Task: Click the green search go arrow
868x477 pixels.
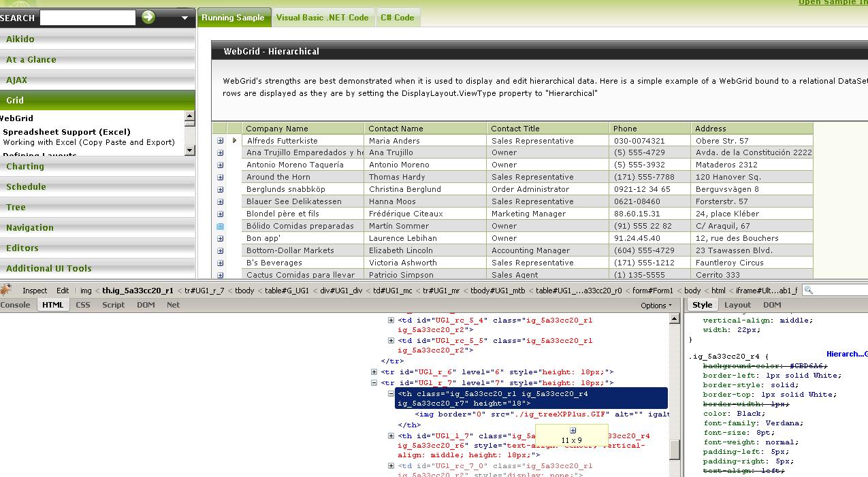Action: tap(148, 17)
